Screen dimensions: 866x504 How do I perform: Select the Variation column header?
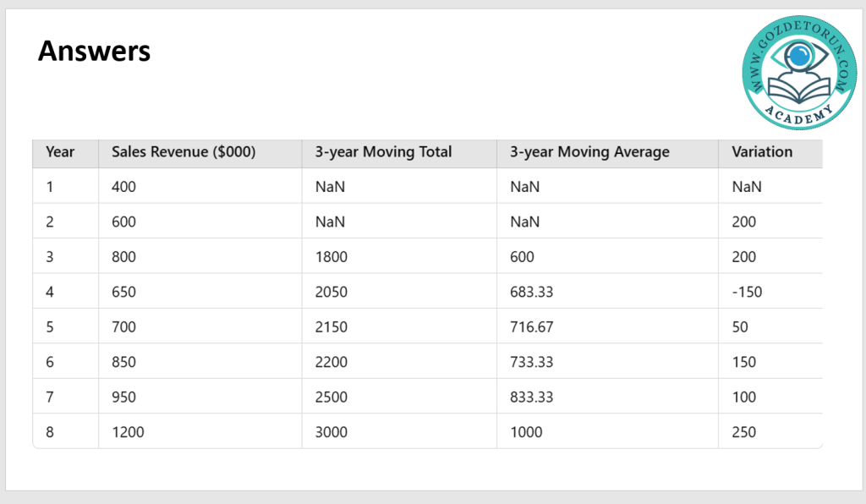(x=762, y=152)
